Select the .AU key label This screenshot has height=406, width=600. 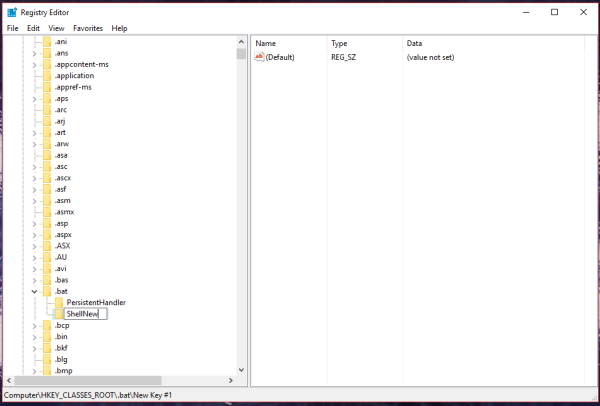point(61,257)
